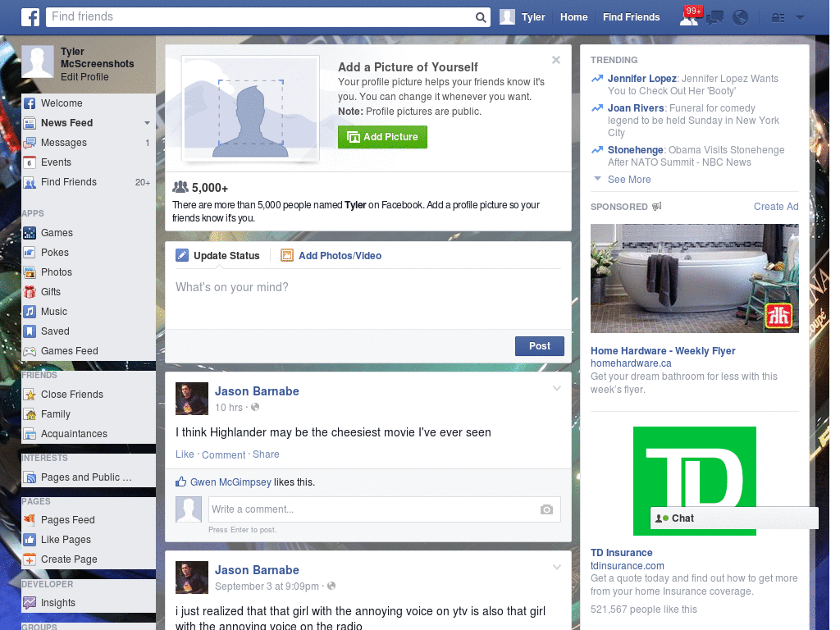The image size is (840, 630).
Task: Dismiss the Add a Picture card
Action: click(x=556, y=60)
